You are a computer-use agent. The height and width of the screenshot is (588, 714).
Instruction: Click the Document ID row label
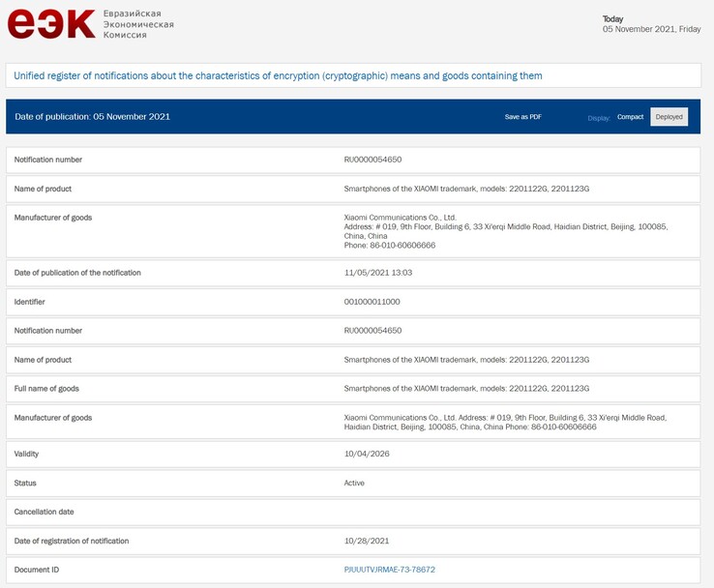click(37, 570)
